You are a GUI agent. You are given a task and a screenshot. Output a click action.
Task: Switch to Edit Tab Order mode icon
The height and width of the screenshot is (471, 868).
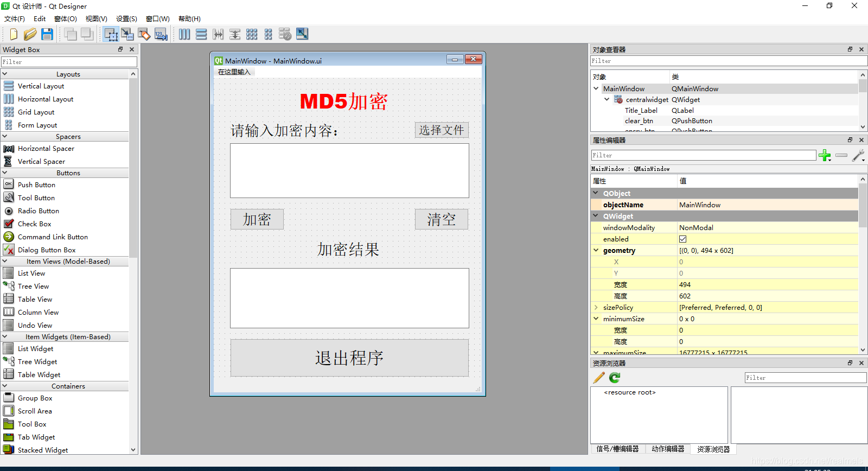[161, 34]
